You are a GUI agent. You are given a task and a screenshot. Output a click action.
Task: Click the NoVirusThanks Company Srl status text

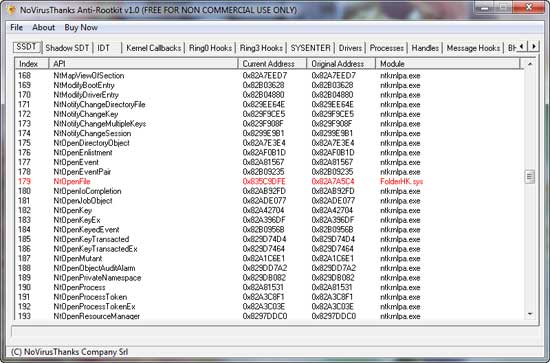pyautogui.click(x=69, y=352)
